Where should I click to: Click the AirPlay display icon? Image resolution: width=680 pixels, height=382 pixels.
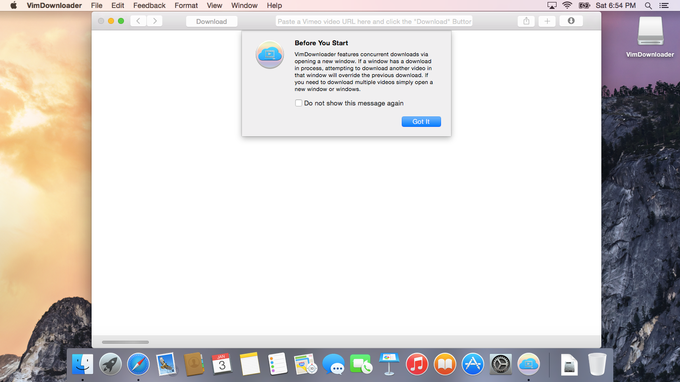(552, 6)
